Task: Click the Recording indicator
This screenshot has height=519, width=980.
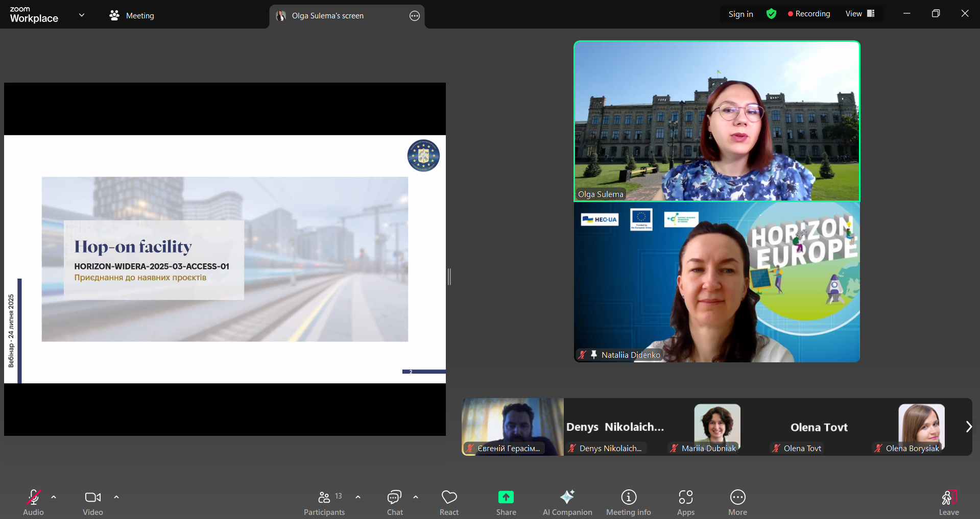Action: tap(809, 14)
